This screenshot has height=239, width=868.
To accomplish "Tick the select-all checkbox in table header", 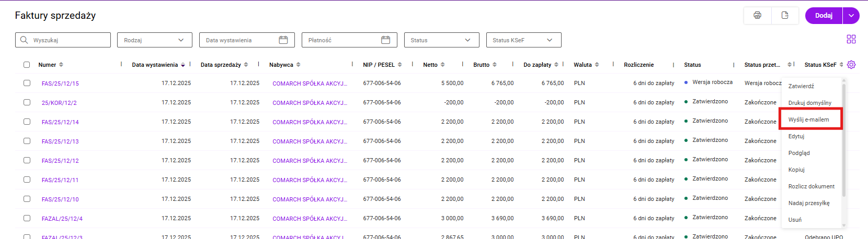I will coord(27,65).
